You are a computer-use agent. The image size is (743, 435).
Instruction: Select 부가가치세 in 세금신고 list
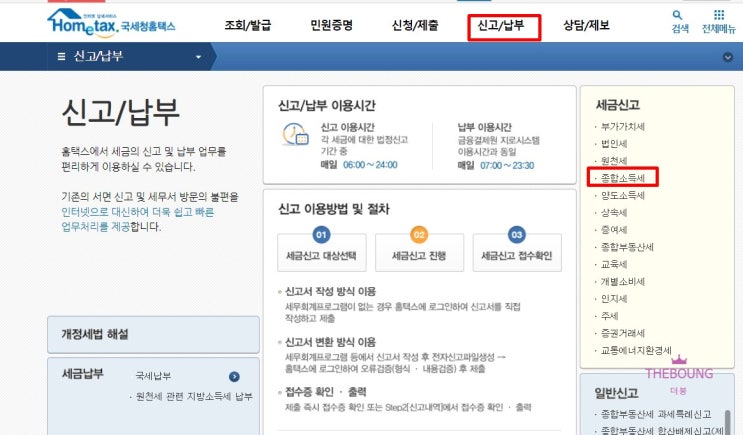[623, 127]
